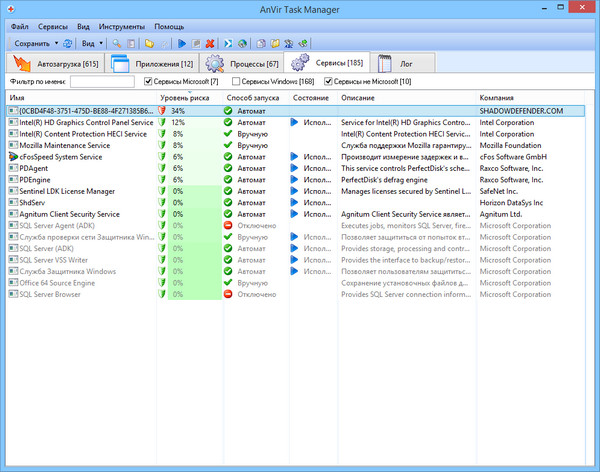Enable the Сервисы Windows [168] checkbox

(x=236, y=81)
